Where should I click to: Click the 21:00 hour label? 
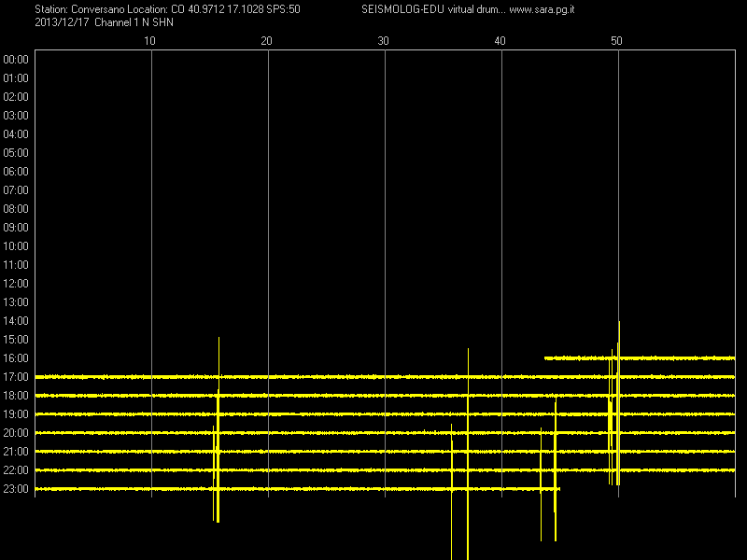coord(16,452)
